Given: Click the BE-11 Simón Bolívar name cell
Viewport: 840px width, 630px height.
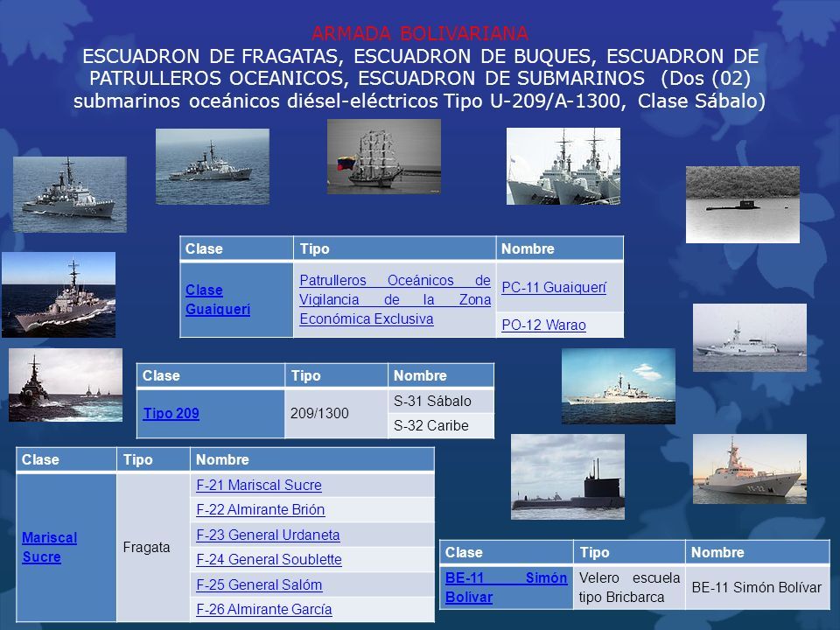Looking at the screenshot, I should (758, 588).
